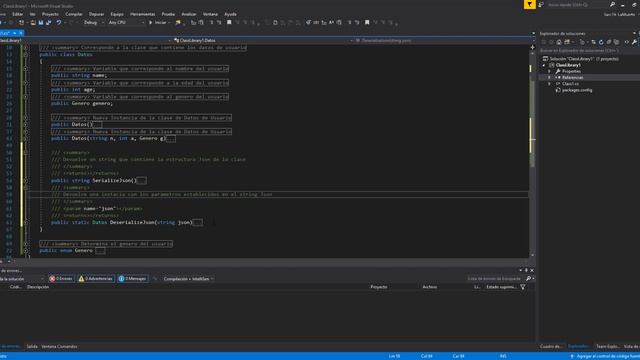Click the quick launch magnifier icon
The width and height of the screenshot is (640, 360).
point(612,4)
